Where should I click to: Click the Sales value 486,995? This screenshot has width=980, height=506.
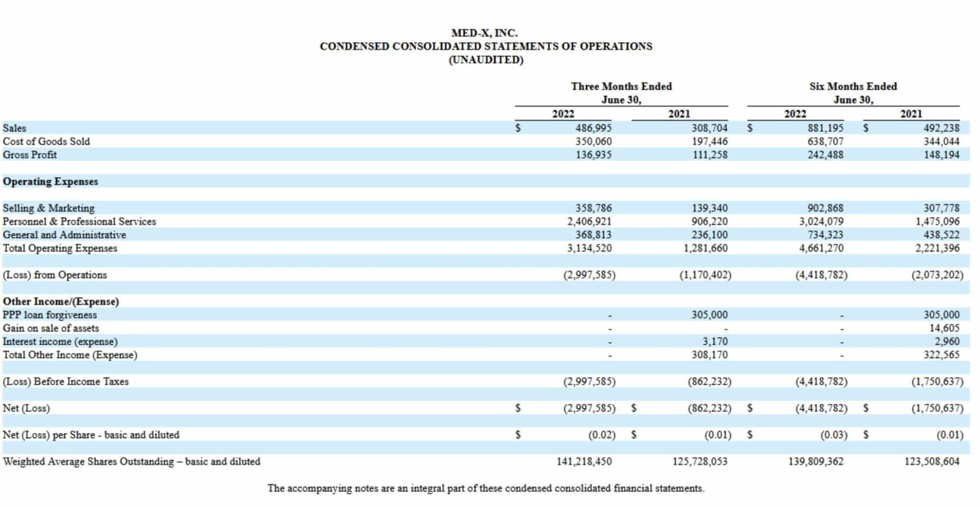click(x=593, y=128)
